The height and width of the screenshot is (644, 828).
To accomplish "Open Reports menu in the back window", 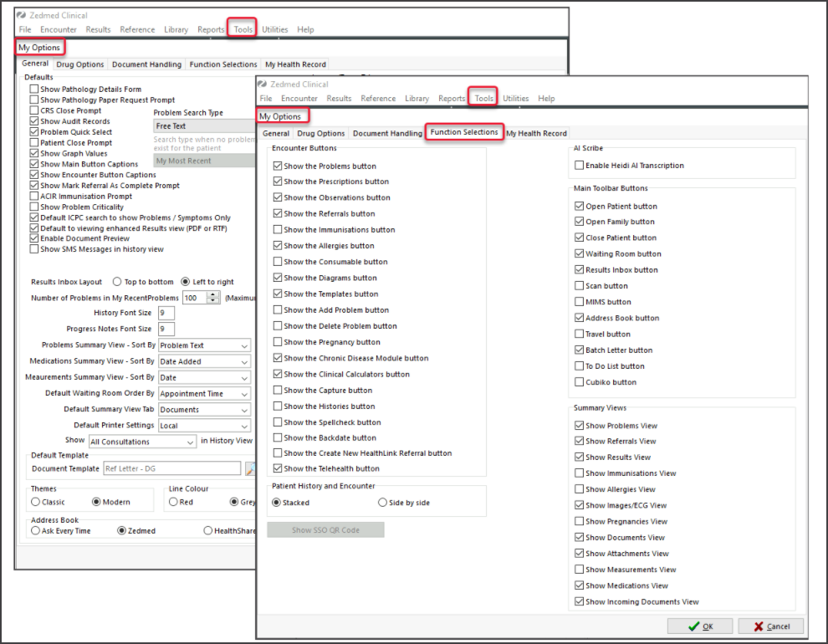I will click(x=211, y=29).
